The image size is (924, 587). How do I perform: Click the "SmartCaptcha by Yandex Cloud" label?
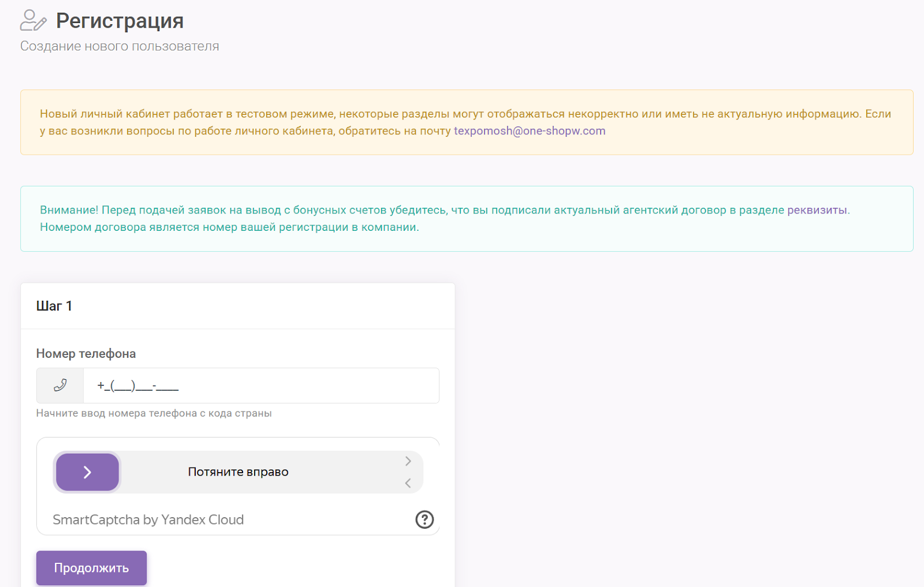tap(148, 519)
